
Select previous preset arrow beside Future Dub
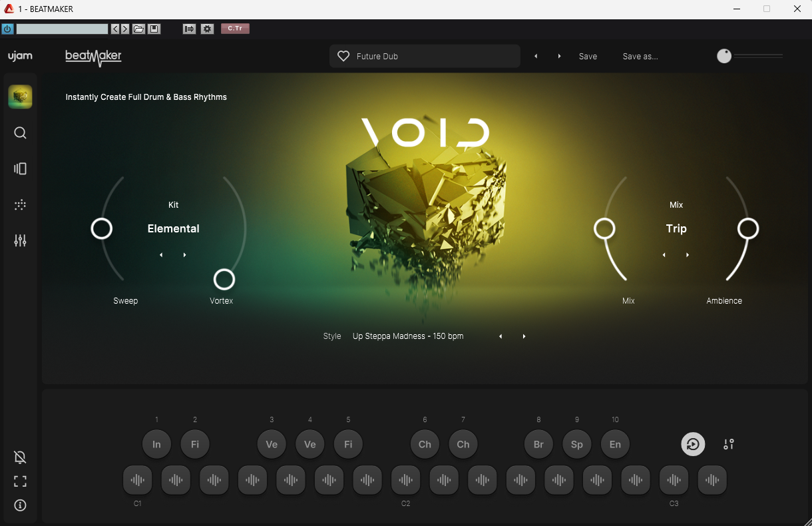pos(536,57)
